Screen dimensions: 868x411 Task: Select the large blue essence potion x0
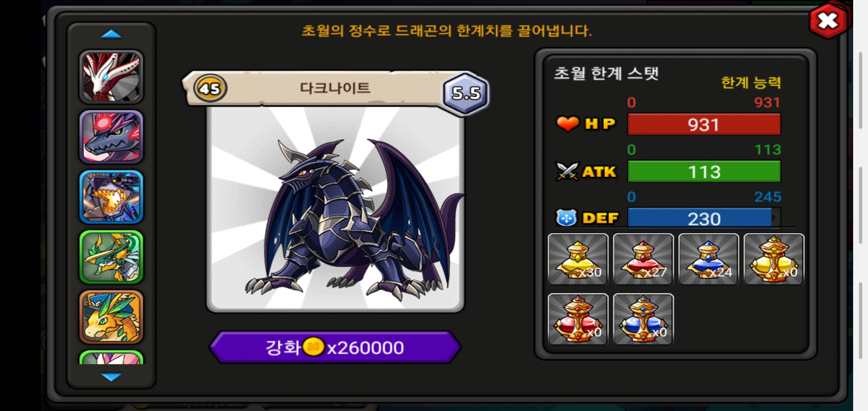(643, 319)
